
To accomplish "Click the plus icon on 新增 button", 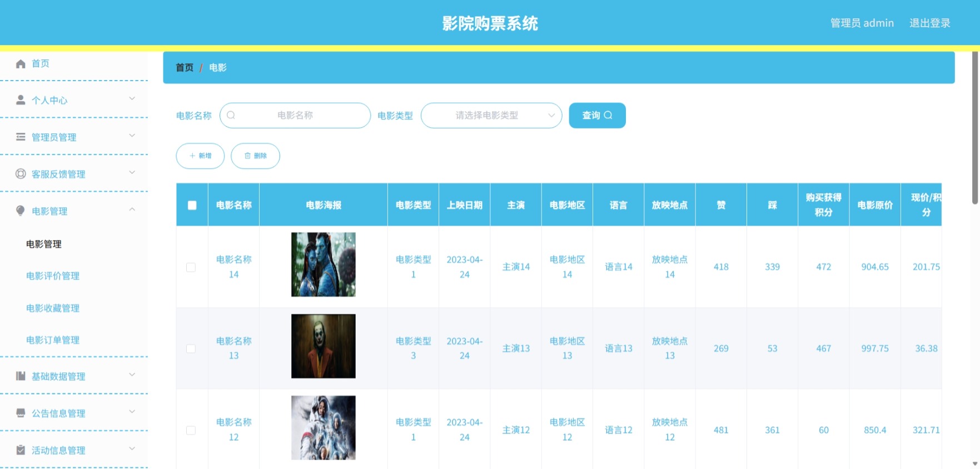I will 192,156.
